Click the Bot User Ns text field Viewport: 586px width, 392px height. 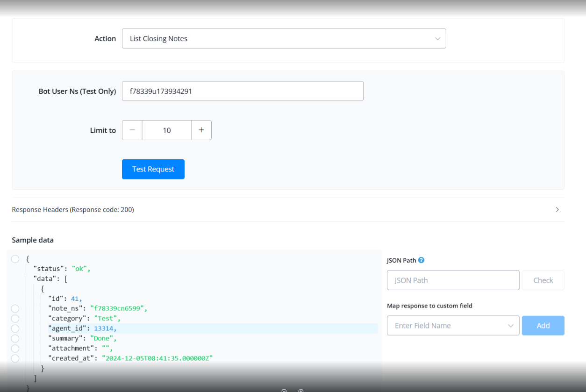coord(243,91)
